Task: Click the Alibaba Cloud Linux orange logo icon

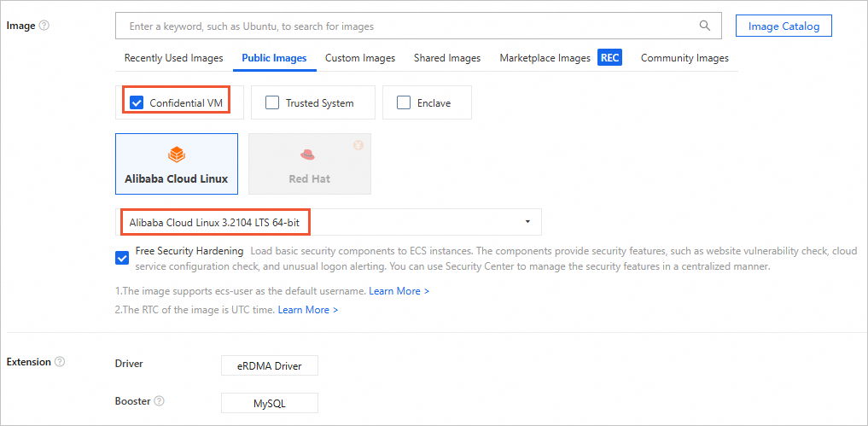Action: [176, 154]
